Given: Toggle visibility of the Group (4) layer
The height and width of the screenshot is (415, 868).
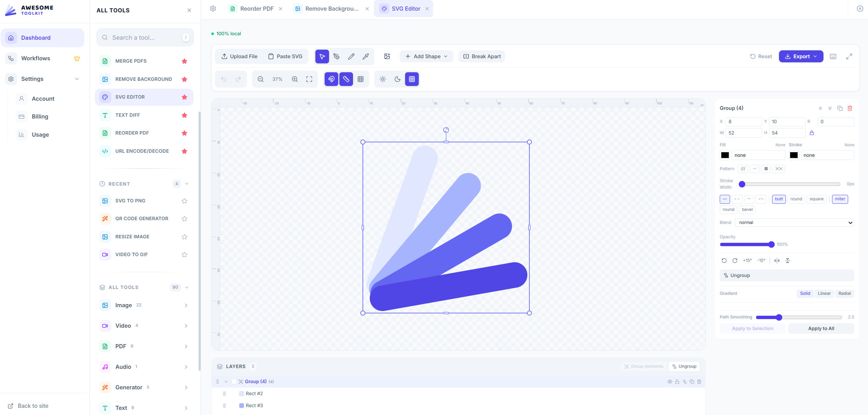Looking at the screenshot, I should 670,381.
